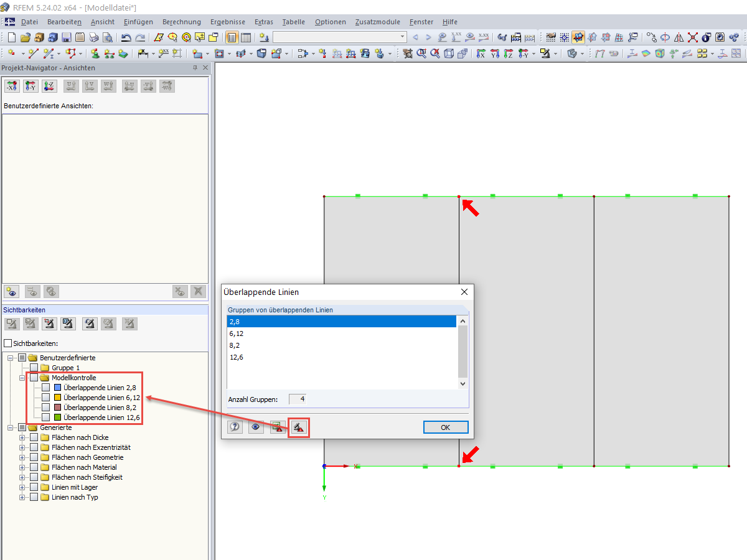This screenshot has width=747, height=560.
Task: Expand Linien mit Lager node
Action: coord(22,487)
